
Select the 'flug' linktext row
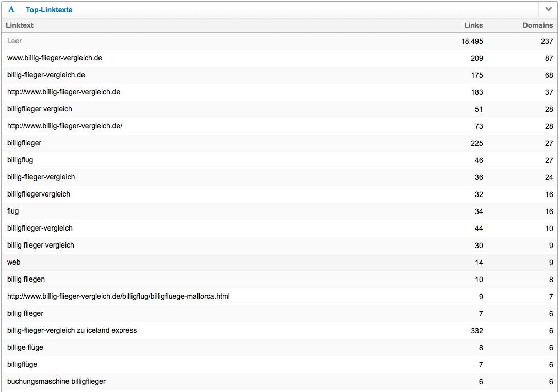13,211
